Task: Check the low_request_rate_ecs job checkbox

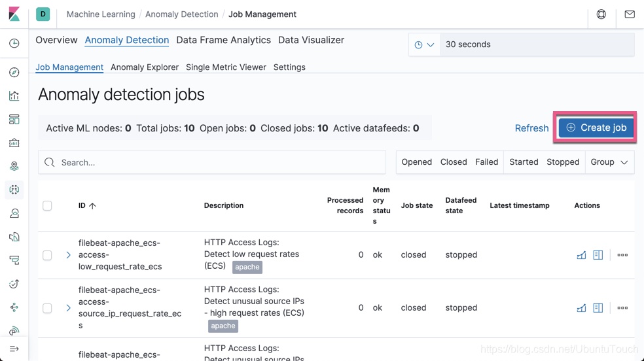Action: click(x=47, y=255)
